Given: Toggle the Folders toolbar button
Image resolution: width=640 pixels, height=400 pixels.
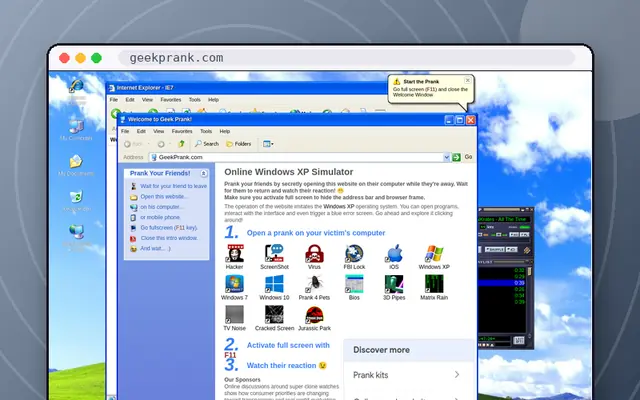Looking at the screenshot, I should [239, 144].
